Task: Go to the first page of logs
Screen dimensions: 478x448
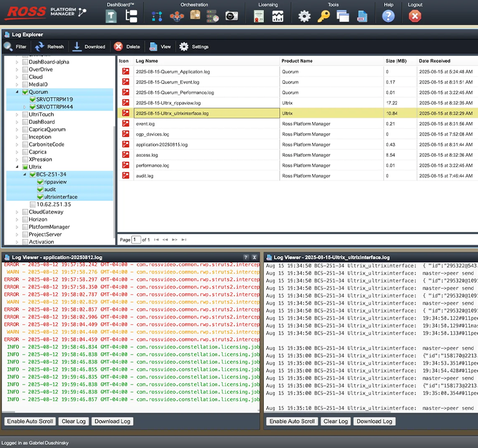Action: click(156, 240)
